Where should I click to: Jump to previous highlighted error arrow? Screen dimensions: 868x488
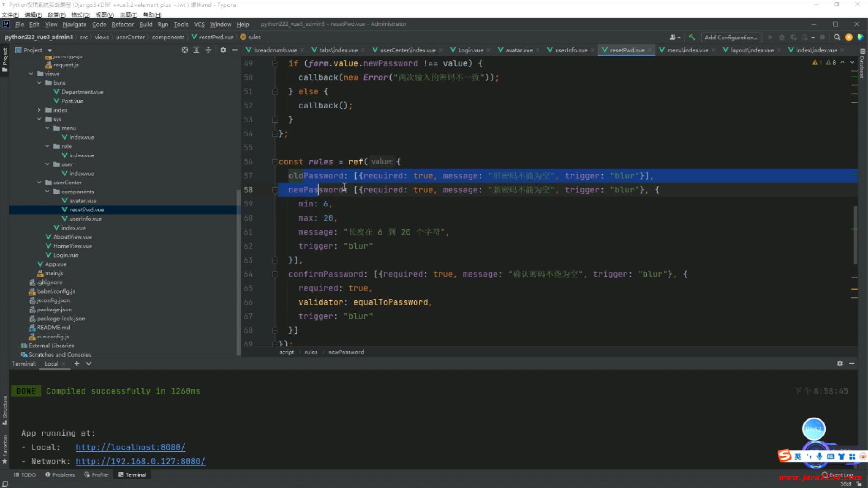[843, 62]
